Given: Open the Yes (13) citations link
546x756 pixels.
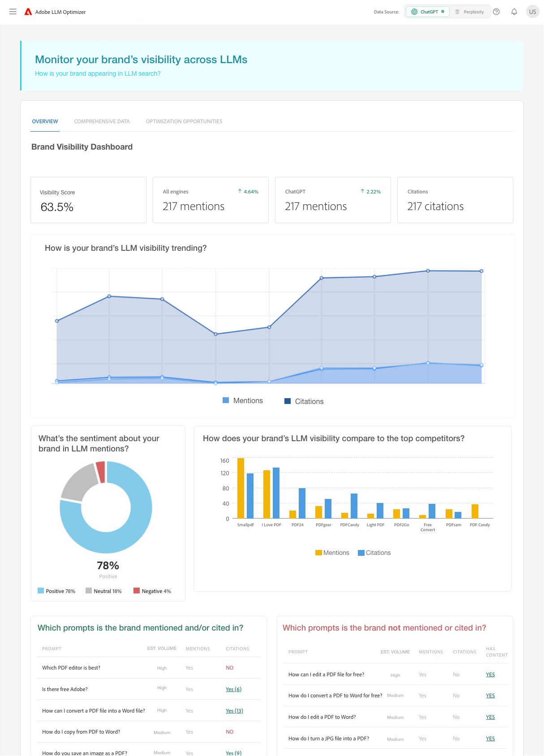Looking at the screenshot, I should tap(234, 711).
